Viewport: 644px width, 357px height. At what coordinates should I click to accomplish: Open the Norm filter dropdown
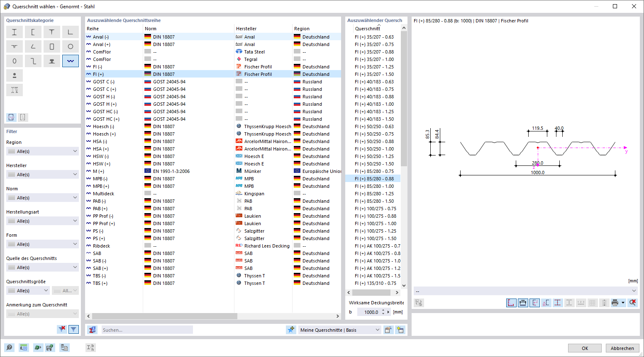[42, 198]
